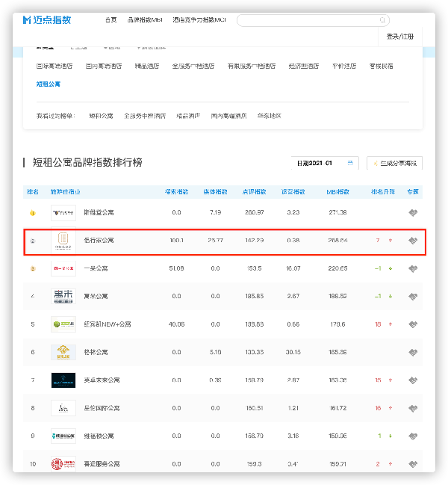Click the handshake icon in rank 5 row
This screenshot has width=448, height=485.
pos(413,324)
